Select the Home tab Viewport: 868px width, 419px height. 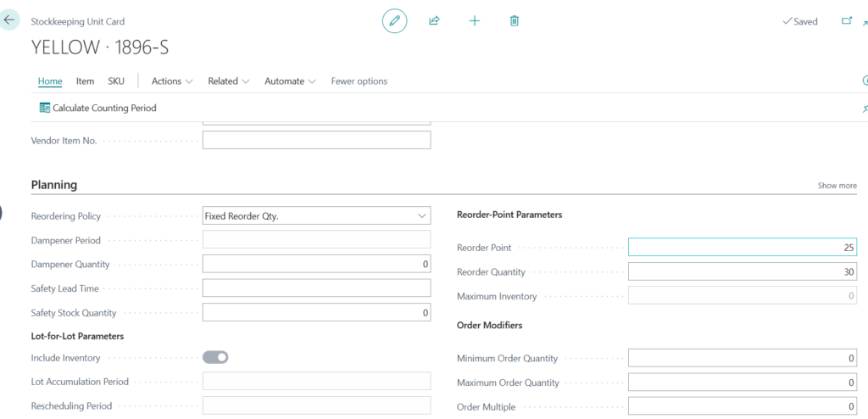tap(50, 81)
